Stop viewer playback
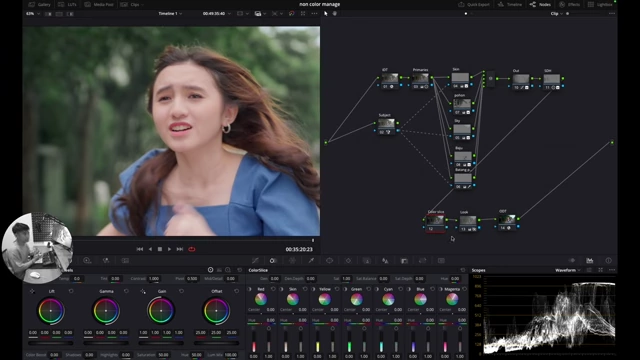 tap(160, 249)
